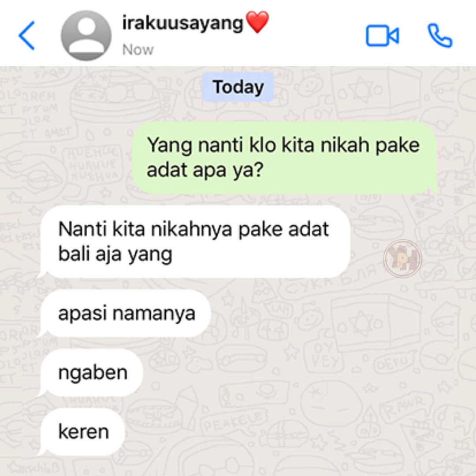Click the red heart emoji beside the name
The width and height of the screenshot is (476, 476).
(257, 22)
